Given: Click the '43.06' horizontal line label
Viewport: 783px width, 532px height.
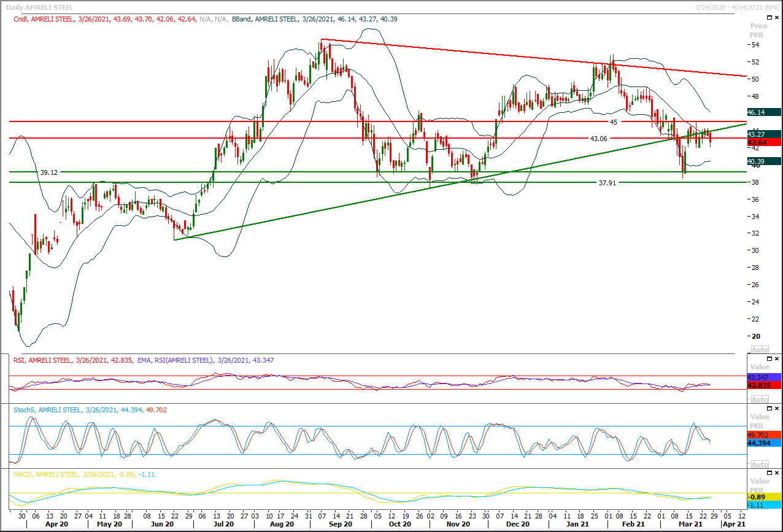Looking at the screenshot, I should click(x=598, y=139).
